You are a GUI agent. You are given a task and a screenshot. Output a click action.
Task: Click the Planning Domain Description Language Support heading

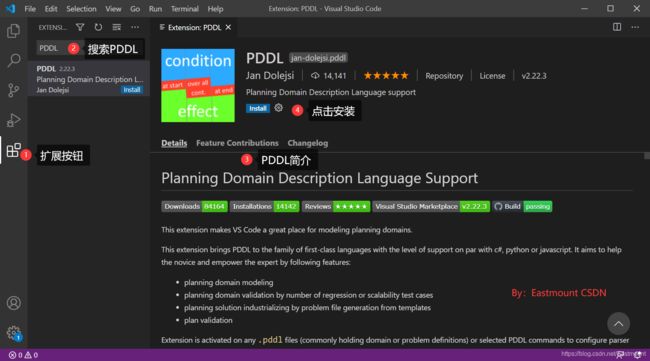pos(319,178)
